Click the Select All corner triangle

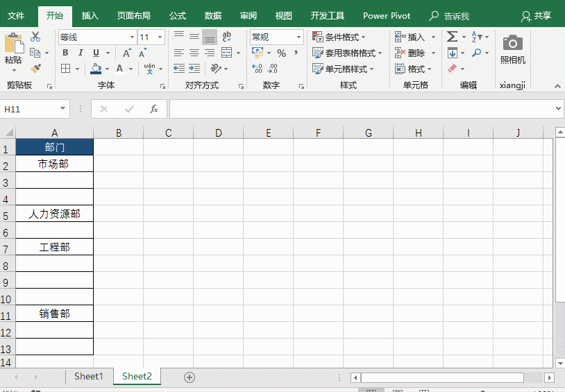tap(8, 133)
